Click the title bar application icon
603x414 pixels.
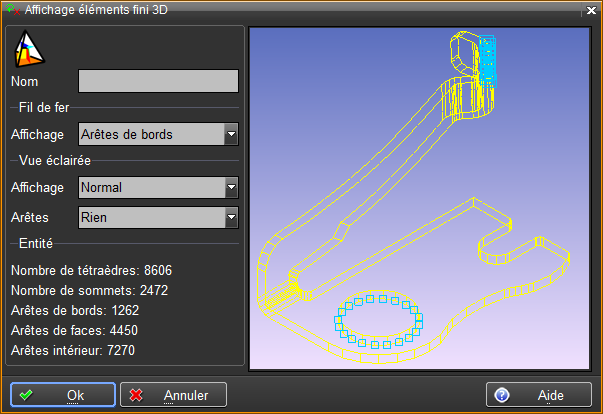tap(13, 10)
